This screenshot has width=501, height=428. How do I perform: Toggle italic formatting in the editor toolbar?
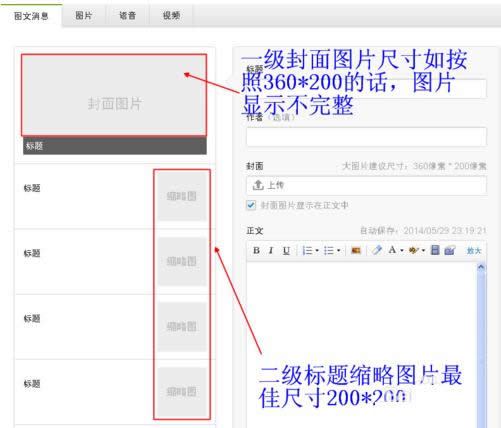coord(271,250)
